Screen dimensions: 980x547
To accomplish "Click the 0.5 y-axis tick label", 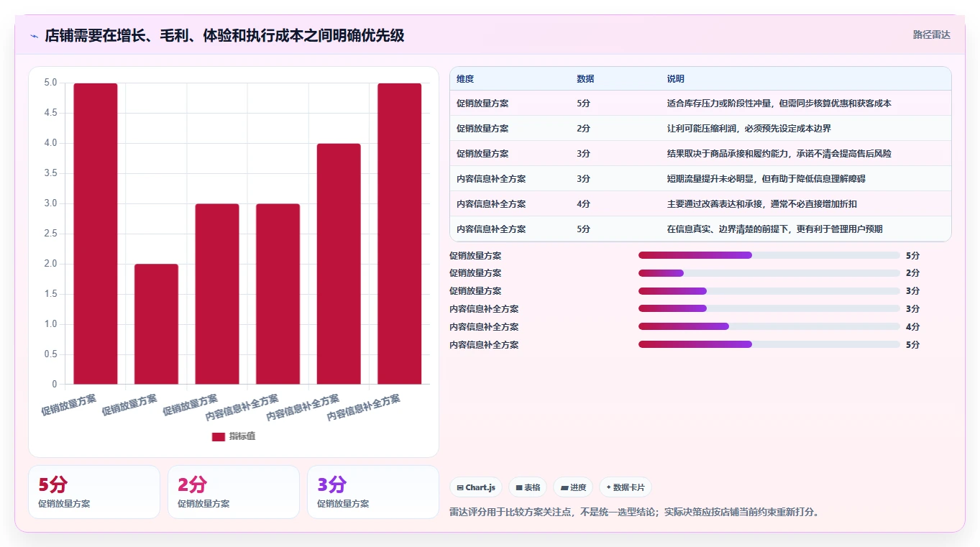I will click(x=50, y=354).
